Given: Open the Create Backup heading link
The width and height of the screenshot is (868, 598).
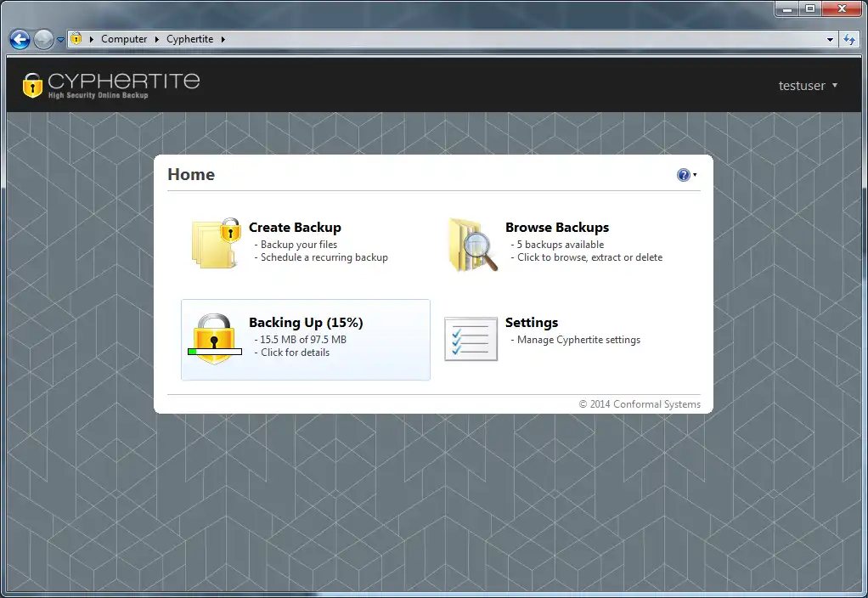Looking at the screenshot, I should coord(295,228).
